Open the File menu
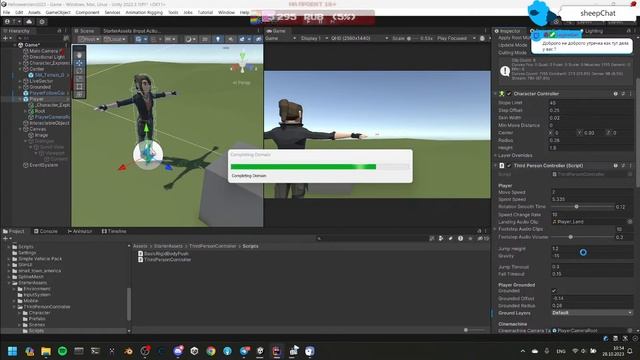This screenshot has width=640, height=360. [7, 12]
